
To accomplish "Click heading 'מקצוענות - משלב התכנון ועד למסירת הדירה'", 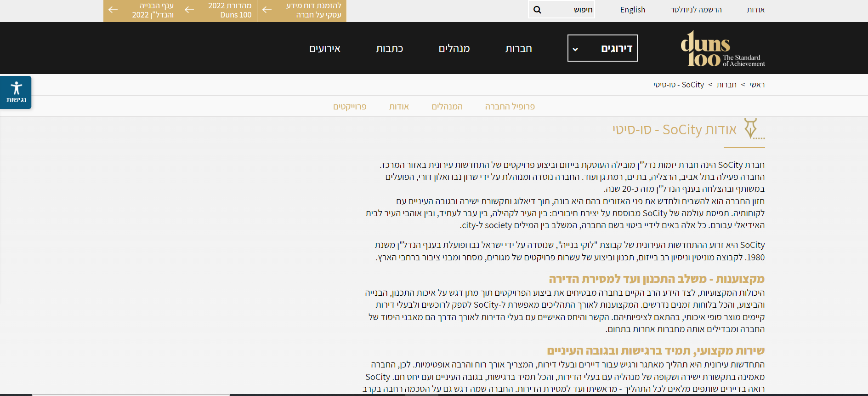I will pyautogui.click(x=657, y=279).
